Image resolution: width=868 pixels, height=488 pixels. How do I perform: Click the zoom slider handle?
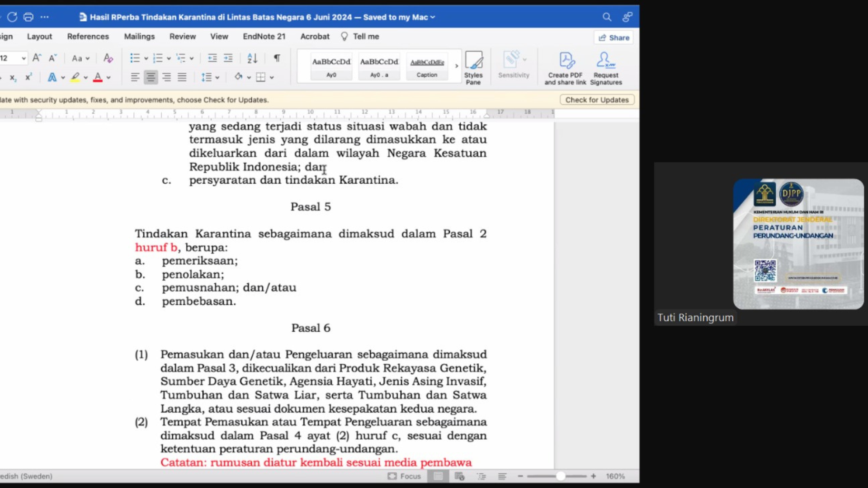[x=560, y=476]
